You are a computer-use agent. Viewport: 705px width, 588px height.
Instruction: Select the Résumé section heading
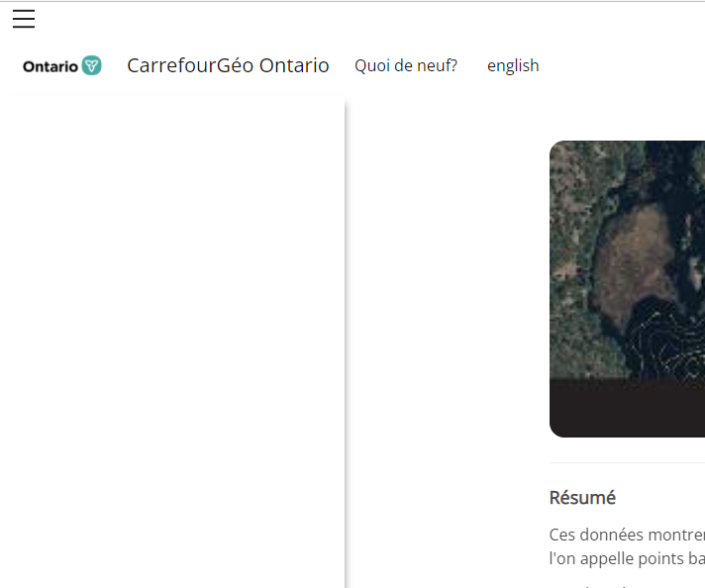pos(582,498)
